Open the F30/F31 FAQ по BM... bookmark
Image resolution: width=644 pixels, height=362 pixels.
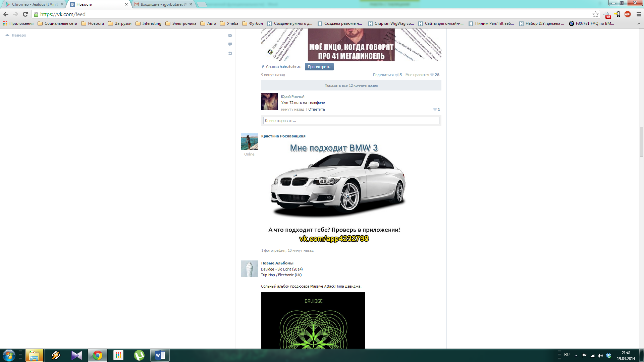(592, 23)
